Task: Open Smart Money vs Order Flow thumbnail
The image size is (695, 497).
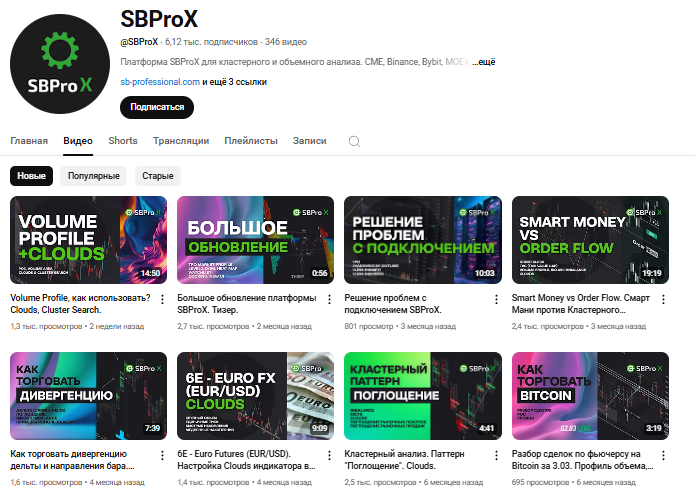Action: (x=590, y=240)
